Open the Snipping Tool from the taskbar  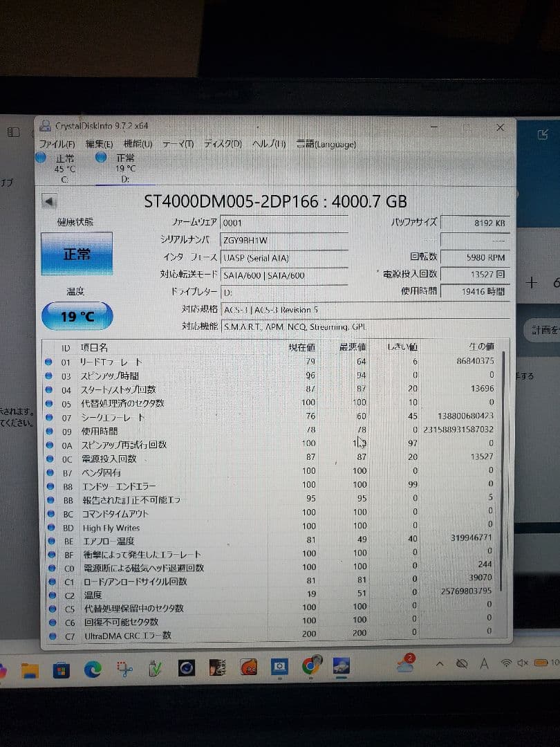[124, 670]
